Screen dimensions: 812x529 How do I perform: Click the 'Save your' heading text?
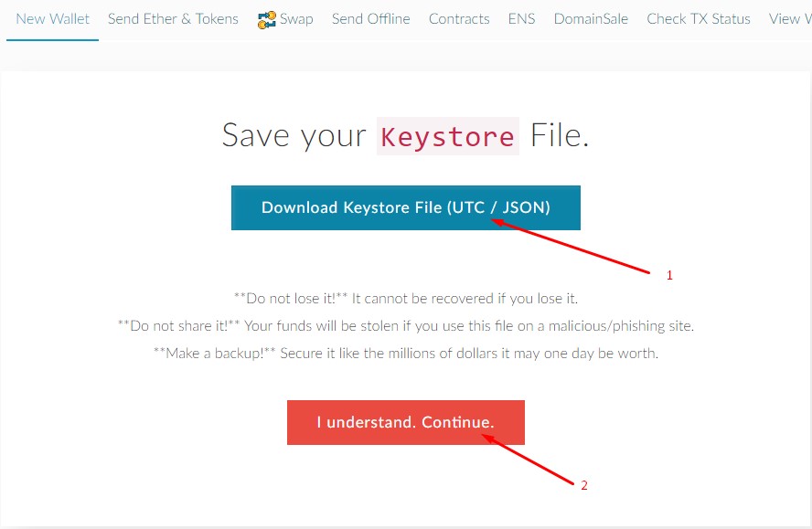294,136
